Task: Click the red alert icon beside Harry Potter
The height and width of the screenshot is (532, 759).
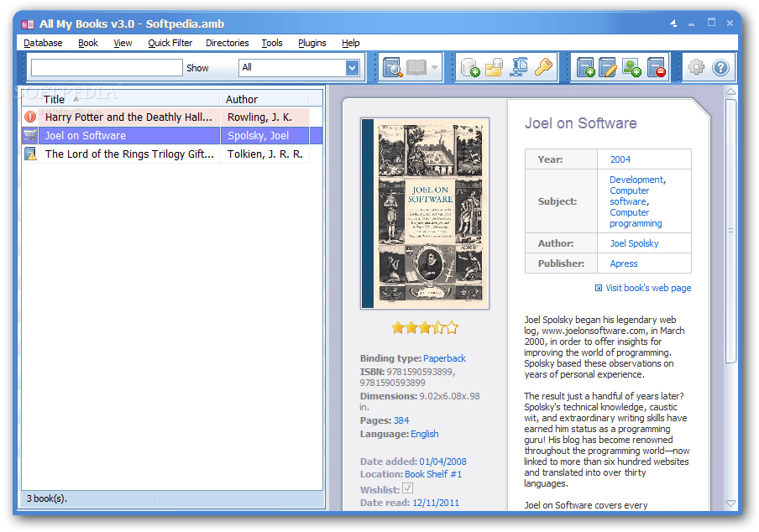Action: 30,117
